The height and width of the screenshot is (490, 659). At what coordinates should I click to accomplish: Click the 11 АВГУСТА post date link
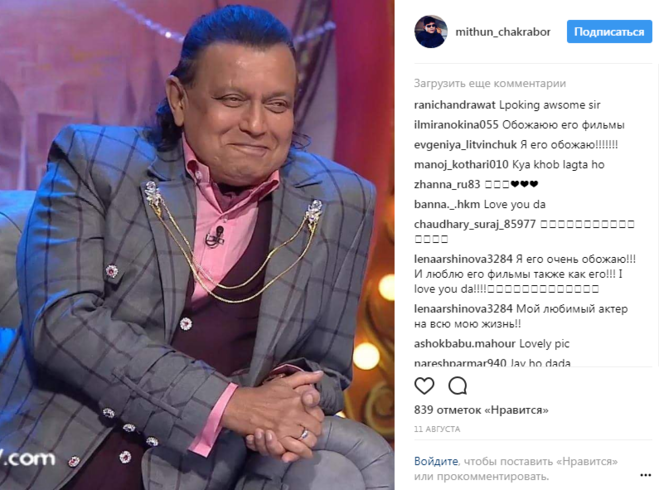pyautogui.click(x=437, y=429)
